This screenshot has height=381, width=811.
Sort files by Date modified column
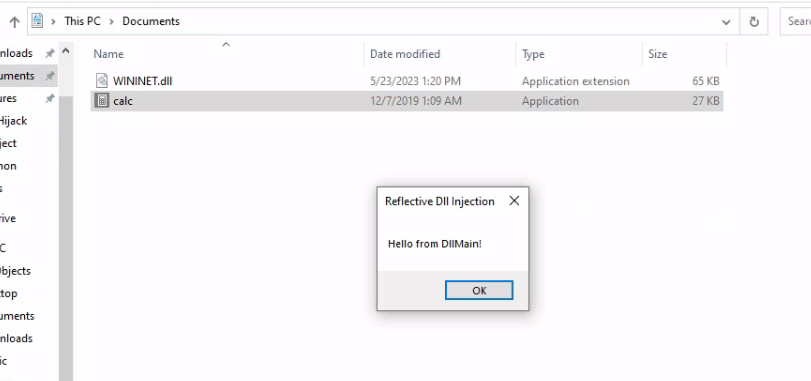click(x=440, y=54)
